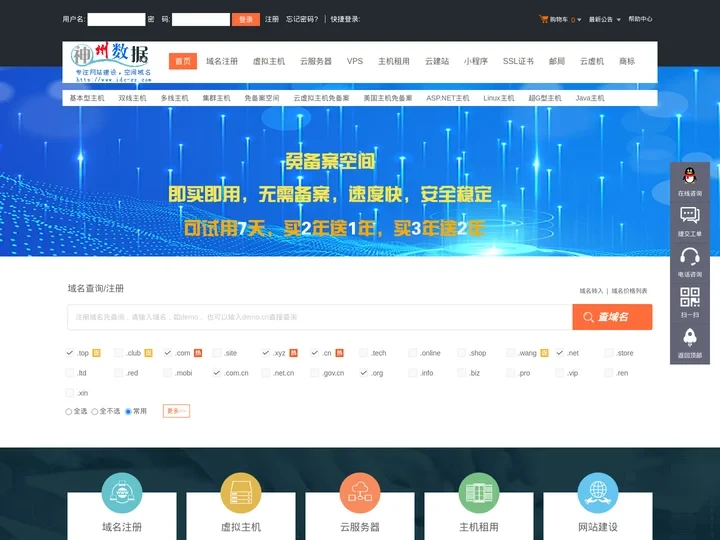Open 商标 in main navigation

pos(627,61)
